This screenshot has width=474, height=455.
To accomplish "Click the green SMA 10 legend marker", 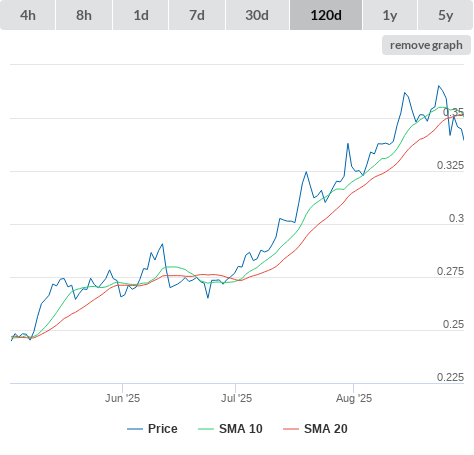I will click(206, 429).
